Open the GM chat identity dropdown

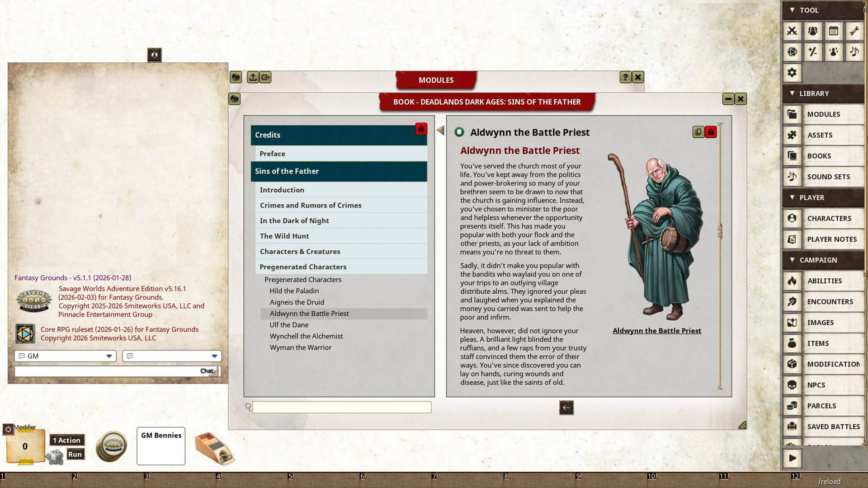point(108,356)
